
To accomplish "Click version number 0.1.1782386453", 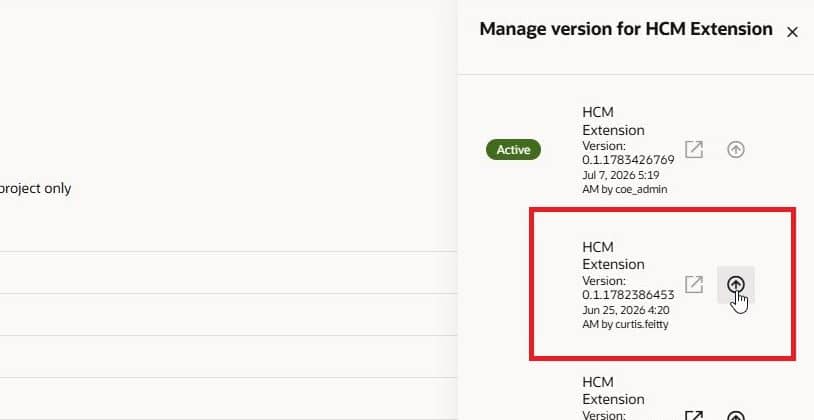I will tap(628, 295).
